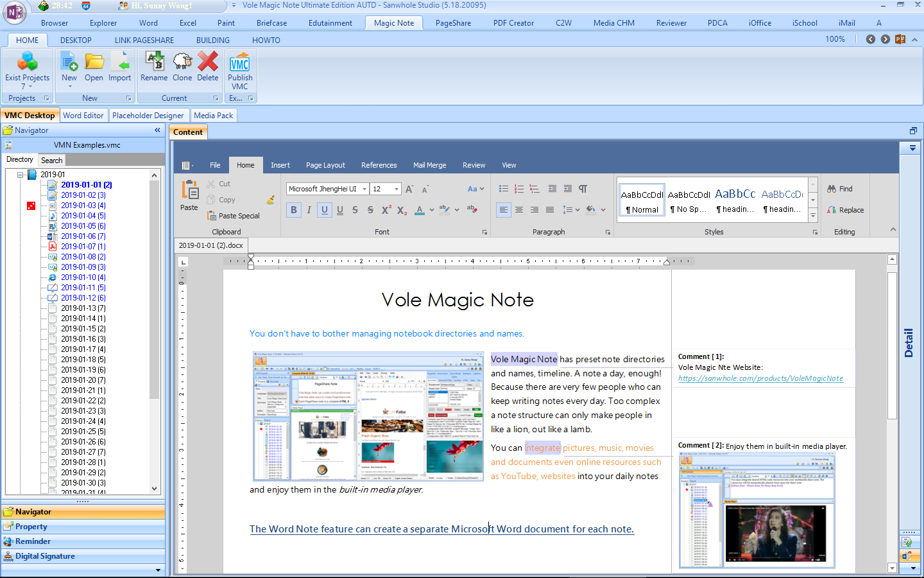
Task: Click the Rename icon in Current group
Action: 154,62
